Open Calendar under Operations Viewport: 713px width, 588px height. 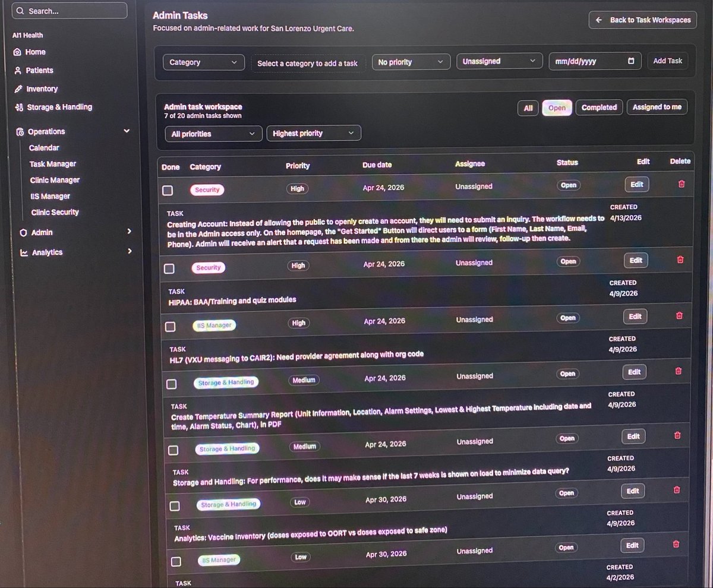44,148
